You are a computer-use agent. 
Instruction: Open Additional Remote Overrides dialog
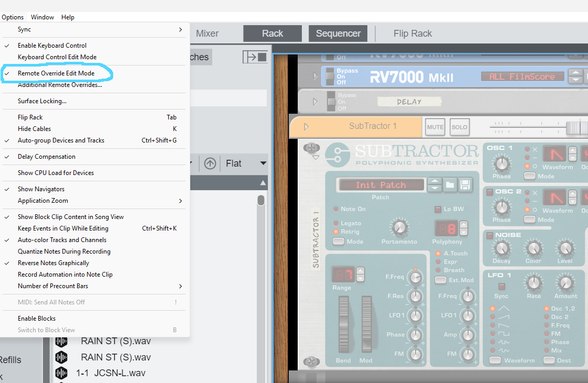[x=94, y=85]
